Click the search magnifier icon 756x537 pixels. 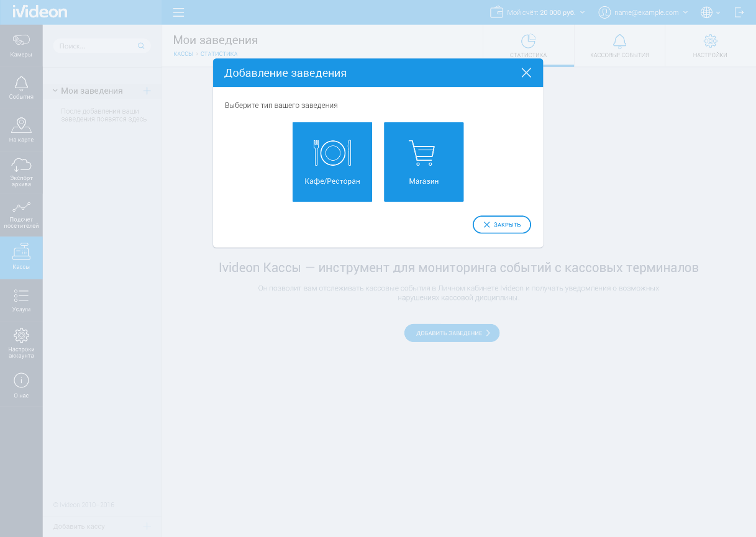point(141,46)
